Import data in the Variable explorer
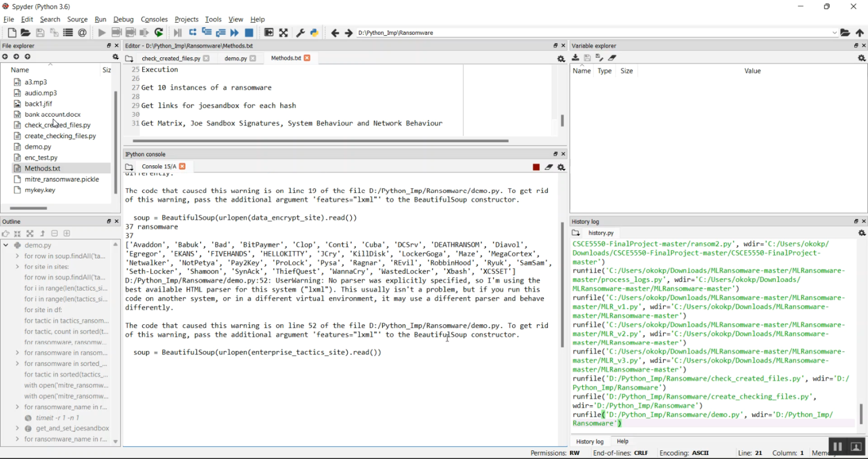Image resolution: width=868 pixels, height=459 pixels. click(575, 57)
